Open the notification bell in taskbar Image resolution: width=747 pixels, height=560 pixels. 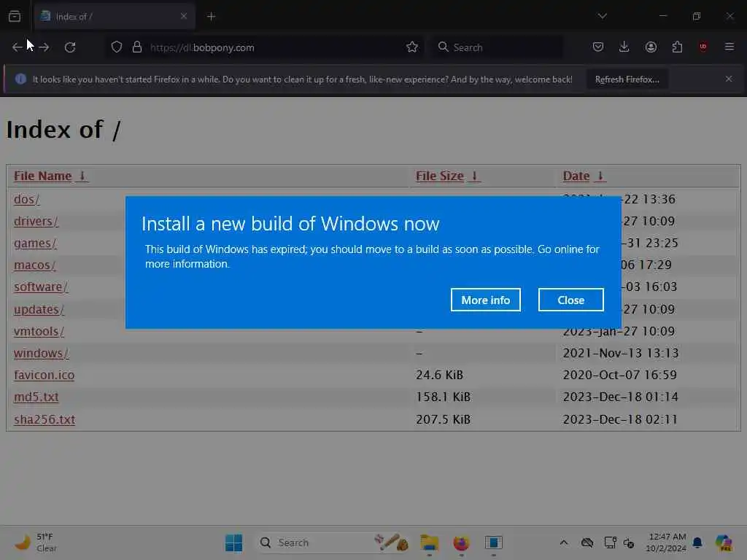(x=697, y=542)
